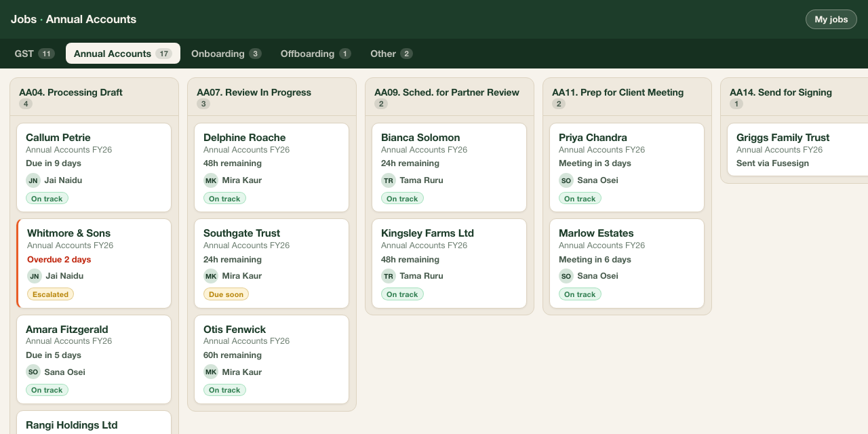Click SO avatar on Amara Fitzgerald card
This screenshot has width=868, height=434.
coord(33,372)
